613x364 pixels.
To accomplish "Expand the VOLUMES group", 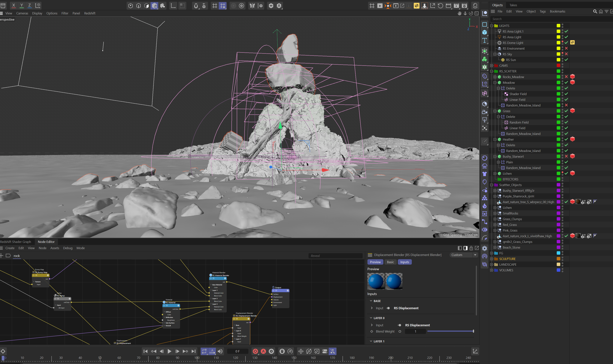I will coord(491,270).
